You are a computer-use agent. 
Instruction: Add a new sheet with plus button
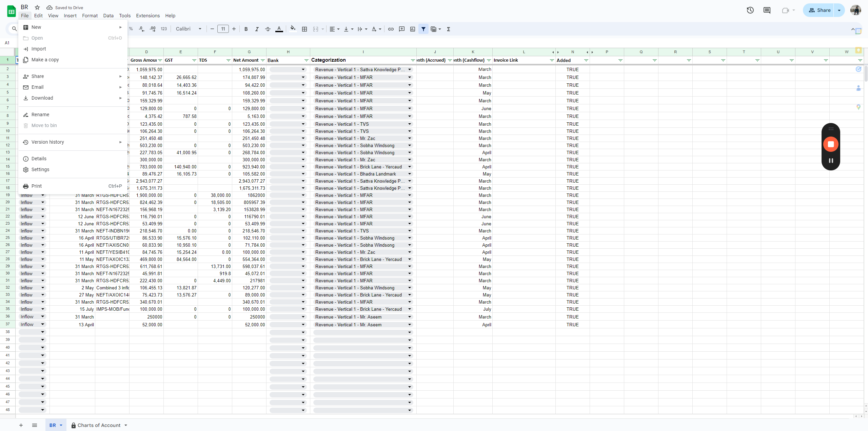point(21,425)
